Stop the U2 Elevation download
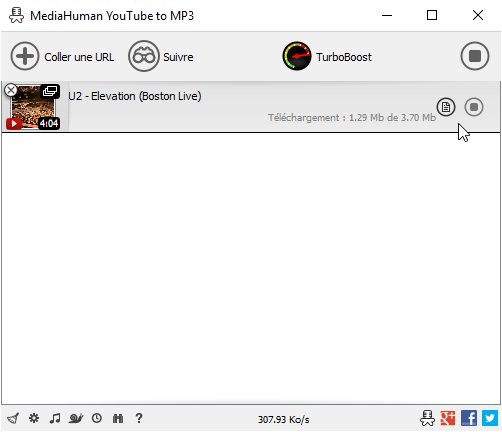 pyautogui.click(x=474, y=107)
